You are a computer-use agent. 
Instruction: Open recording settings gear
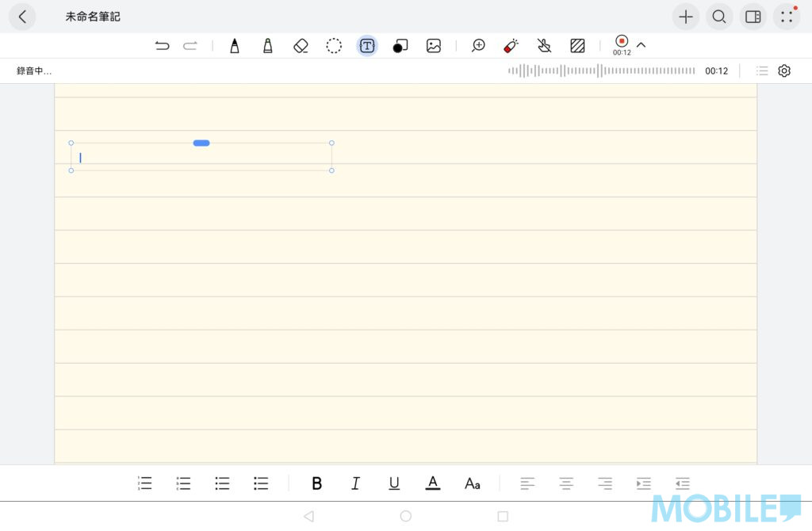coord(784,71)
